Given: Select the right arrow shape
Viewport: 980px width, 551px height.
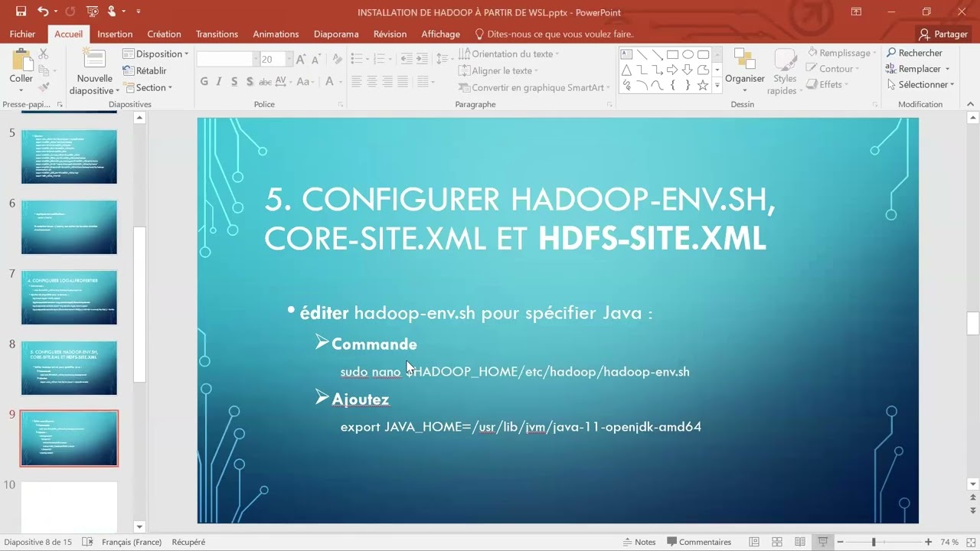Looking at the screenshot, I should pyautogui.click(x=672, y=70).
